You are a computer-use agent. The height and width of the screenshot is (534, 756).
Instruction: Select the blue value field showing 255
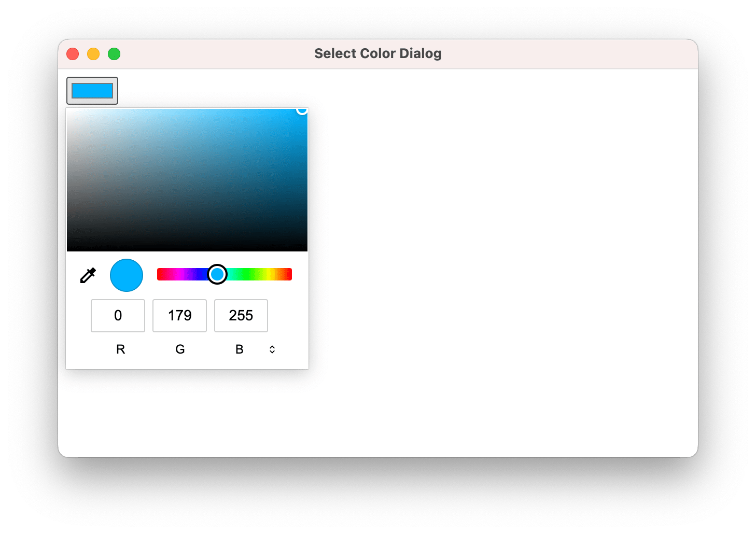tap(241, 315)
